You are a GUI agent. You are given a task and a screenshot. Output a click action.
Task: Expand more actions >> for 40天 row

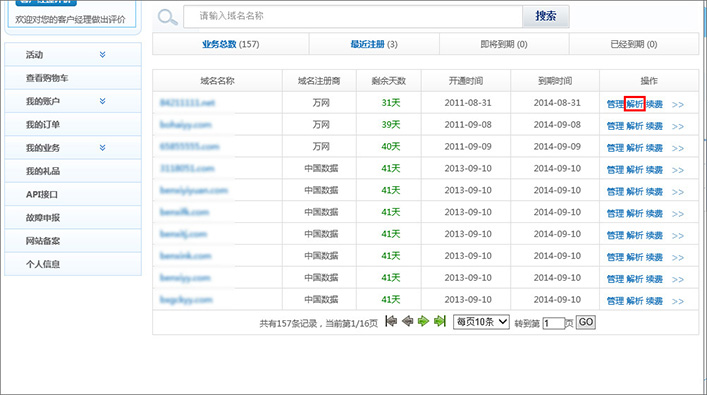pos(678,148)
